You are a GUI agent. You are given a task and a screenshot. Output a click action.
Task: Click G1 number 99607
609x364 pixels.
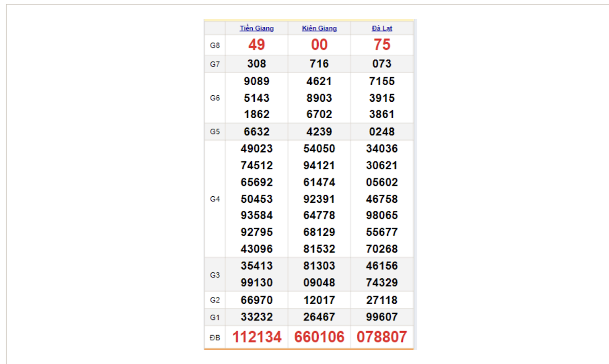pos(382,317)
